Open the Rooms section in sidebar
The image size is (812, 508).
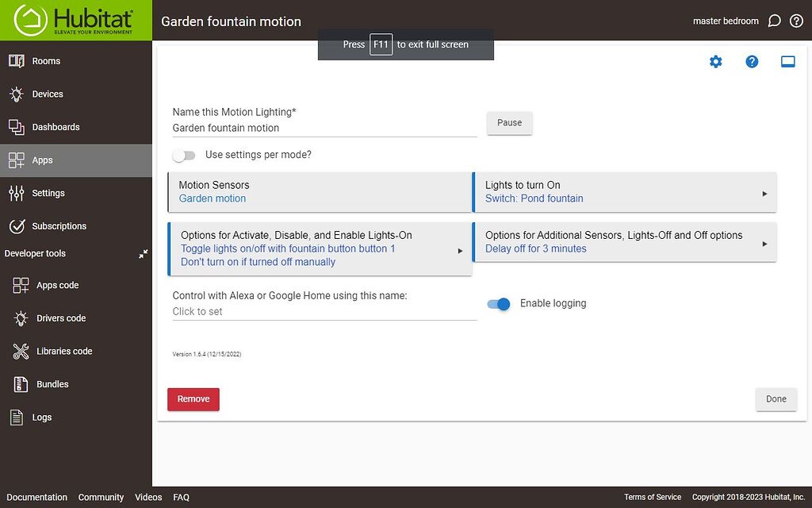[x=46, y=60]
